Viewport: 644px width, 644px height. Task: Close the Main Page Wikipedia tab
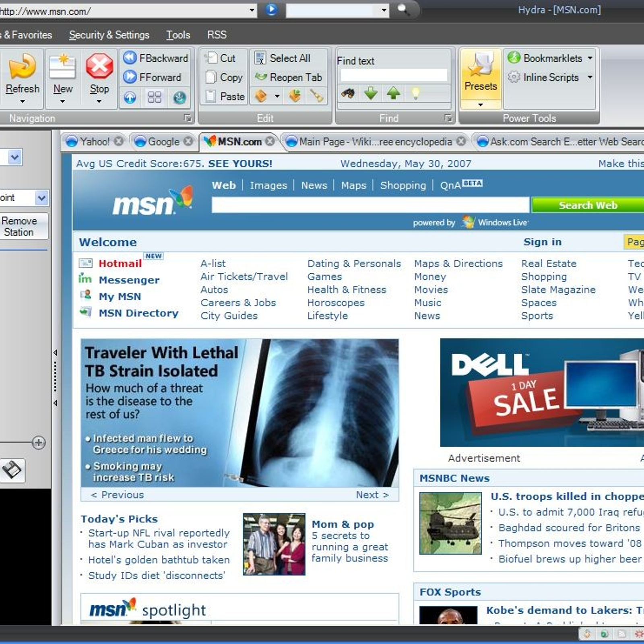point(461,141)
